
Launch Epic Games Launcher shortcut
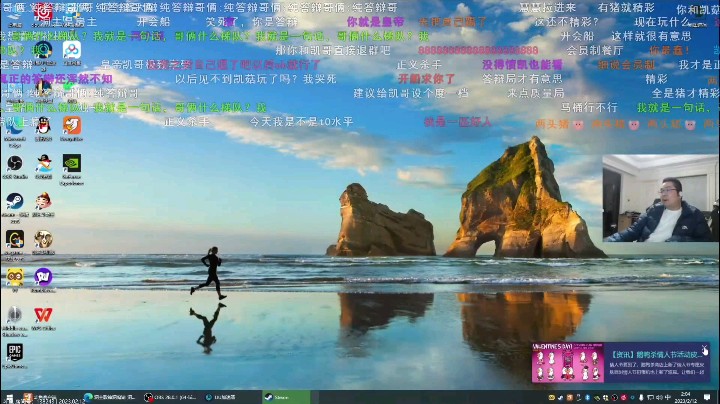(x=15, y=356)
